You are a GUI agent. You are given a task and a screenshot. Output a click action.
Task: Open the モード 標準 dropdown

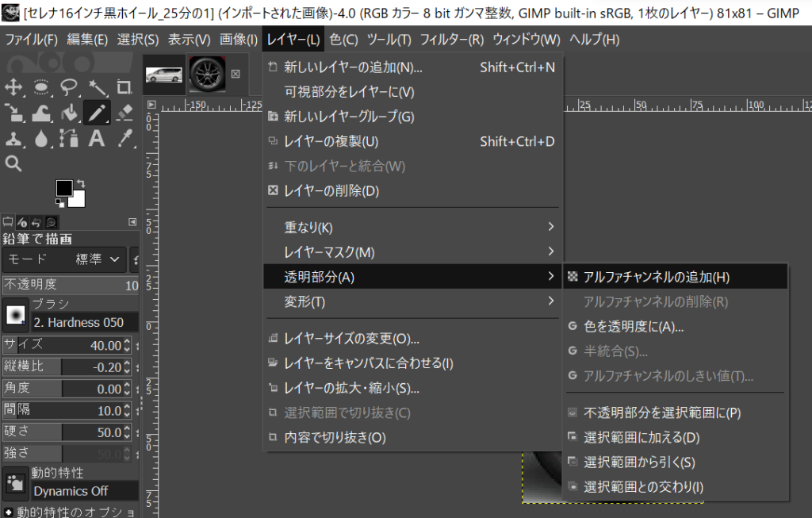tap(65, 259)
